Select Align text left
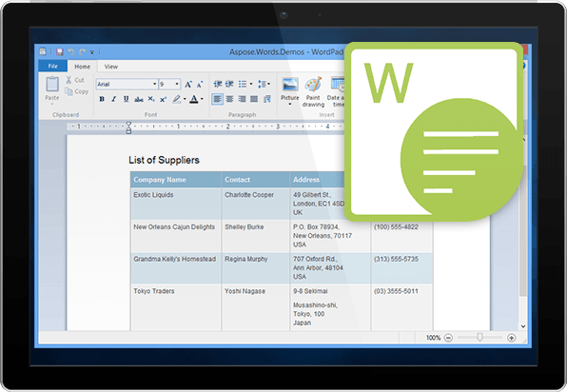The height and width of the screenshot is (392, 567). (x=217, y=99)
